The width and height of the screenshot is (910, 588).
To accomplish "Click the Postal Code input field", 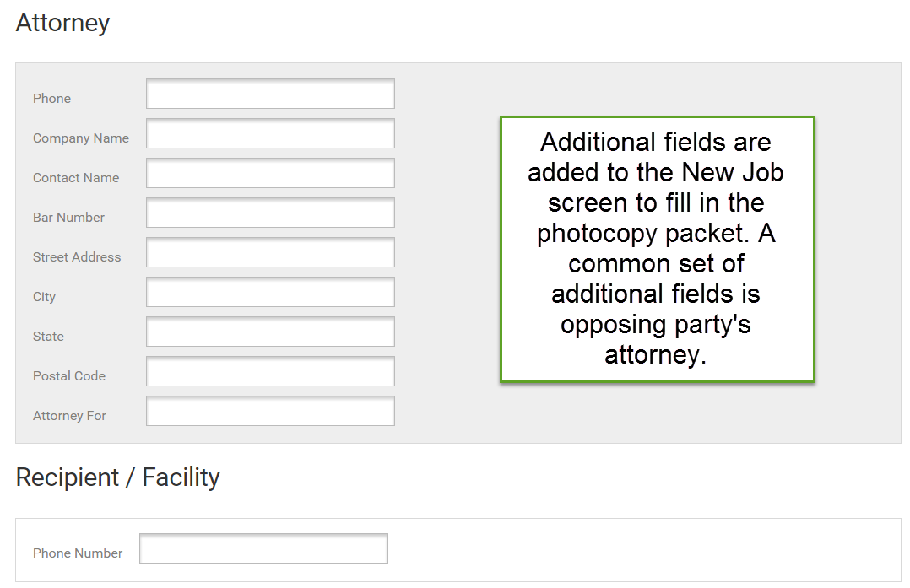I will (269, 371).
